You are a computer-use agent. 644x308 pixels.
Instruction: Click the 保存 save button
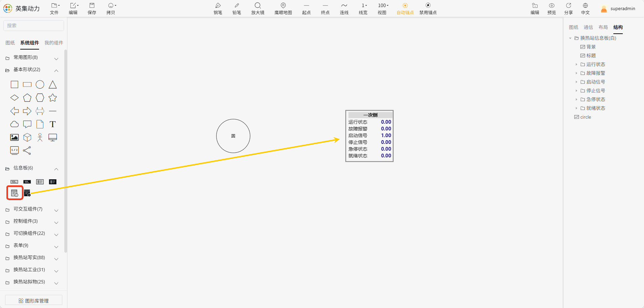point(92,9)
